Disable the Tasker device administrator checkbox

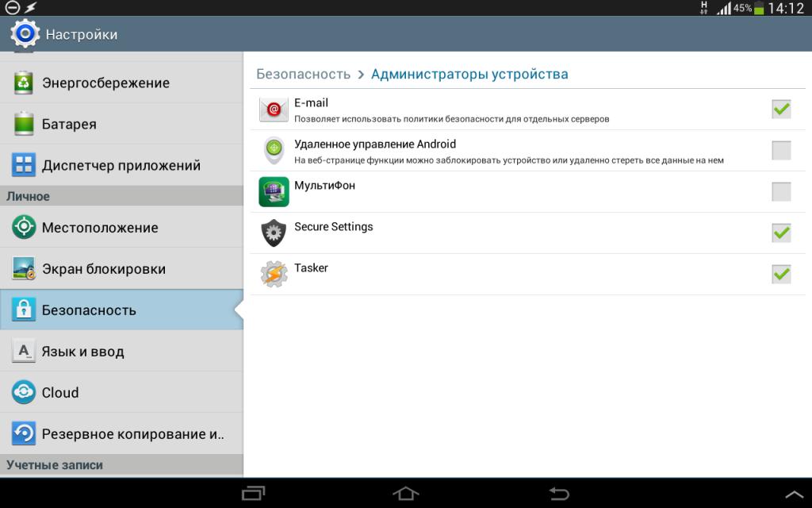[781, 274]
